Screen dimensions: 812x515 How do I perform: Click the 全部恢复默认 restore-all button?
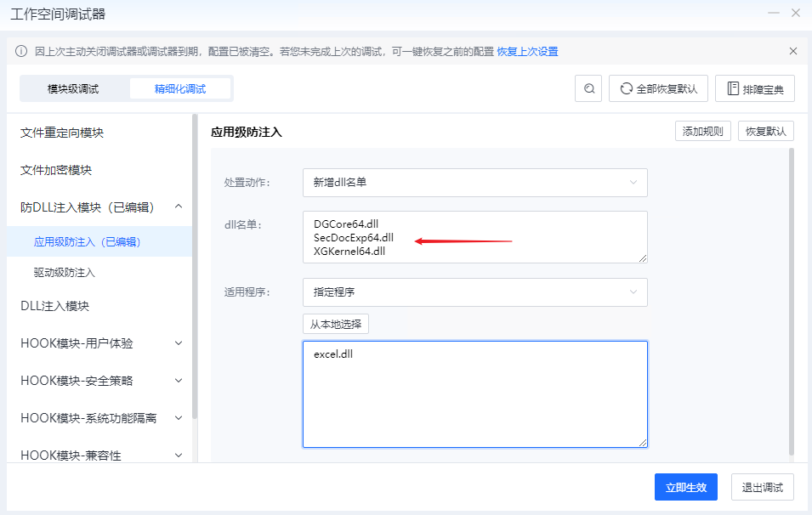660,88
